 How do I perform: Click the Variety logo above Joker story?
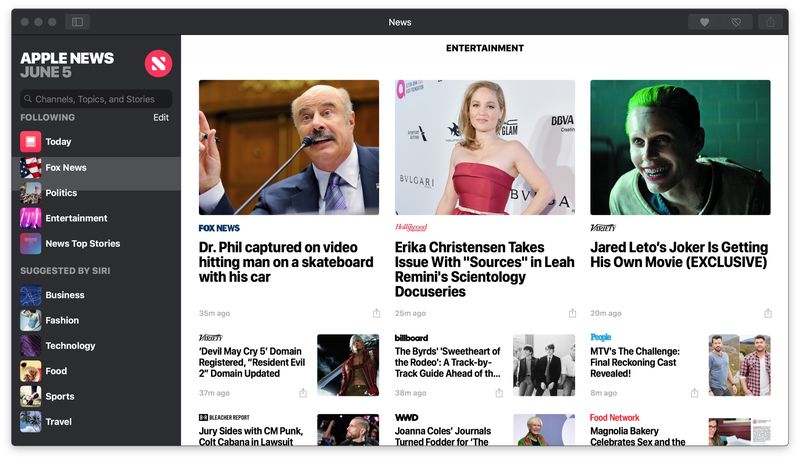coord(603,227)
